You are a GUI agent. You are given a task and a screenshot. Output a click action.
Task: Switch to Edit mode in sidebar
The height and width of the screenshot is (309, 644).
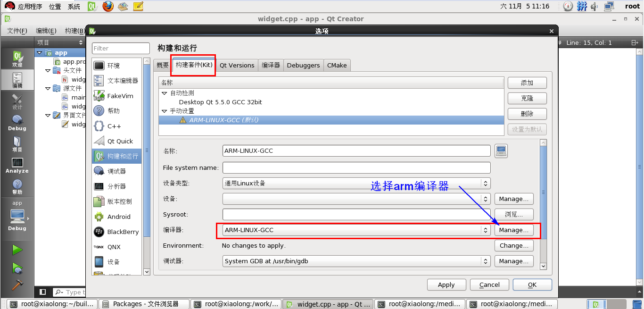[x=17, y=80]
